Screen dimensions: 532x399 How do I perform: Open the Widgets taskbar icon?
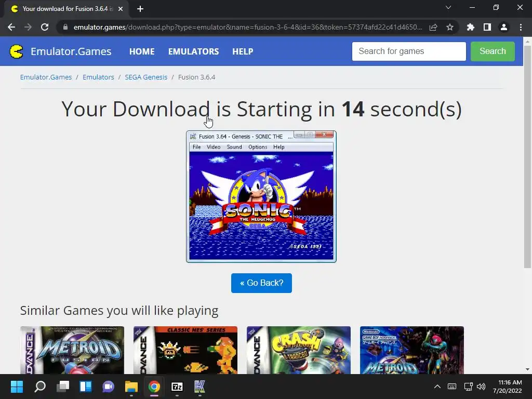86,387
